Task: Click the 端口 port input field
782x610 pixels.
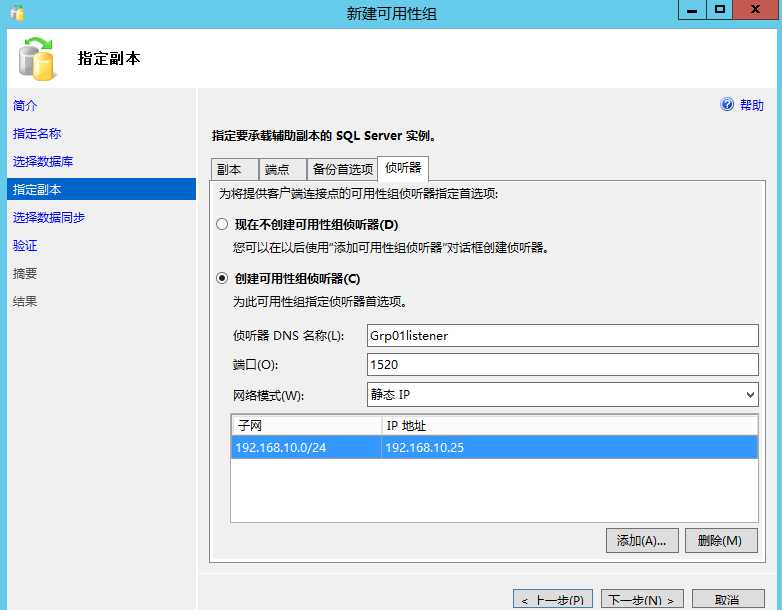Action: [x=563, y=365]
